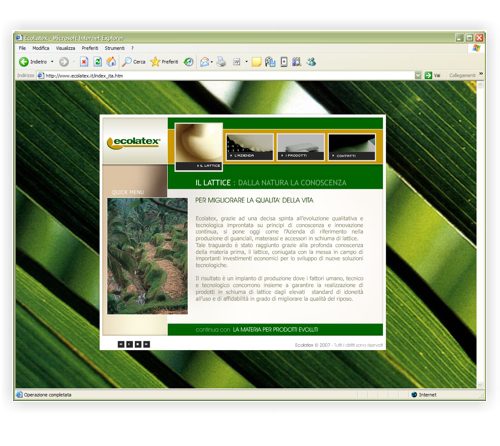This screenshot has width=500, height=446.
Task: Expand the Indietro back history dropdown arrow
Action: click(x=52, y=62)
